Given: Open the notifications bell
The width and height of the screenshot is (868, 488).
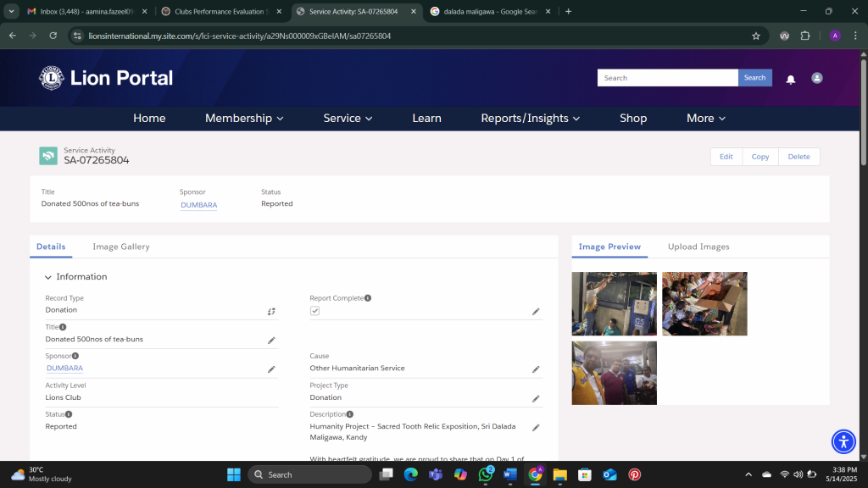Looking at the screenshot, I should 791,79.
